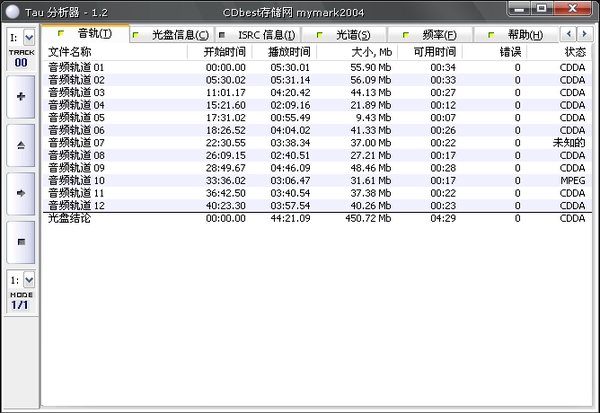Select row 音频轨道 11
The width and height of the screenshot is (600, 413).
(x=317, y=193)
